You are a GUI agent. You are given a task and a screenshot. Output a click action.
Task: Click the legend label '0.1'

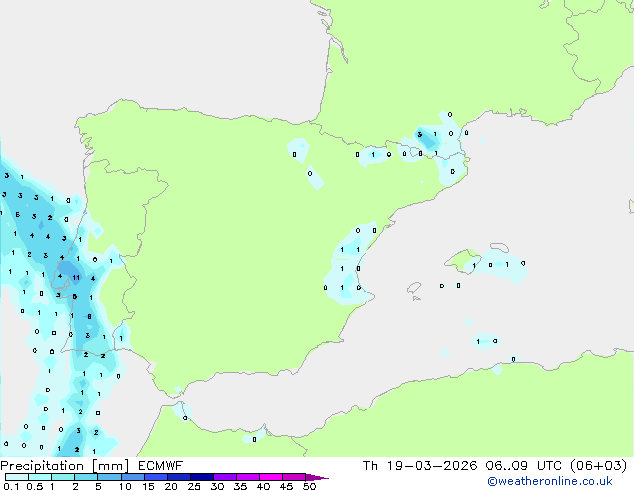pos(11,486)
